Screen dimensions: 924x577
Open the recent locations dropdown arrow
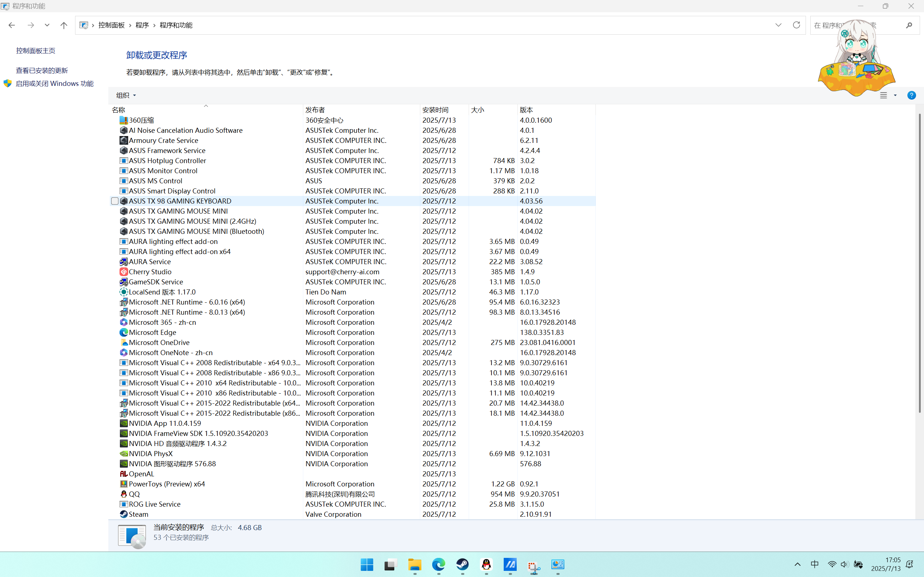point(47,25)
